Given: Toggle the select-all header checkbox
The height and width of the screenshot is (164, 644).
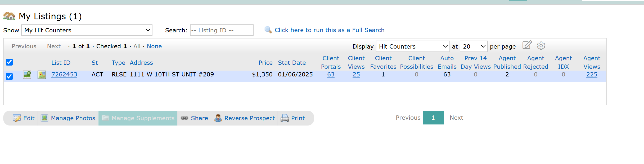Looking at the screenshot, I should pos(9,62).
